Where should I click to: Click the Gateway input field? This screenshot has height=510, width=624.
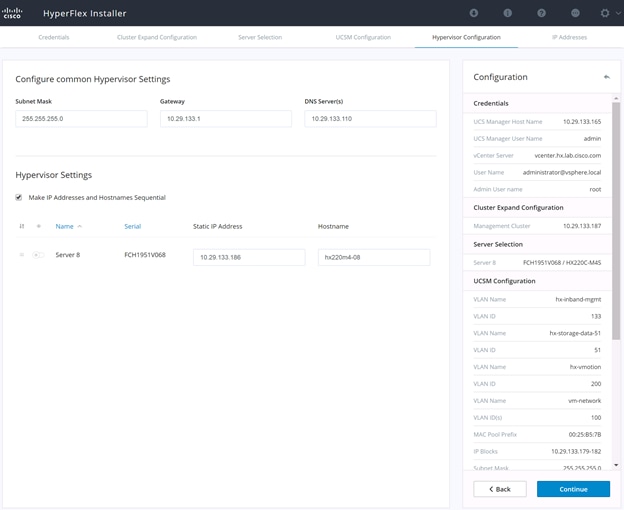[x=226, y=119]
